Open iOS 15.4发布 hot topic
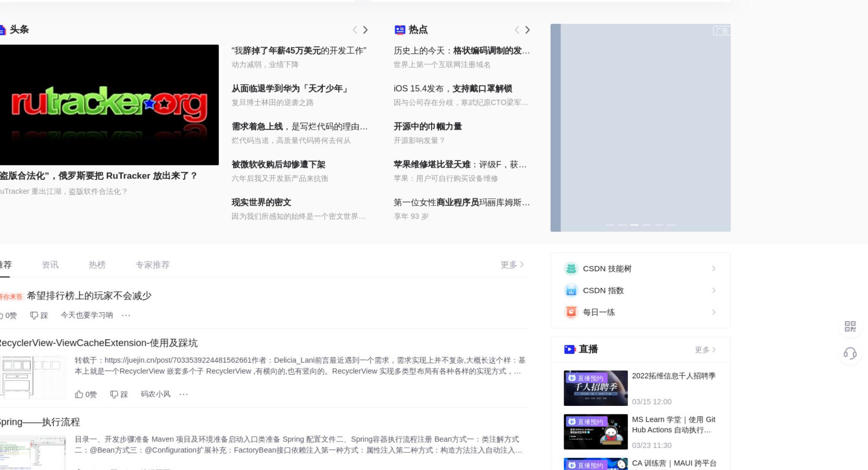 [x=453, y=89]
